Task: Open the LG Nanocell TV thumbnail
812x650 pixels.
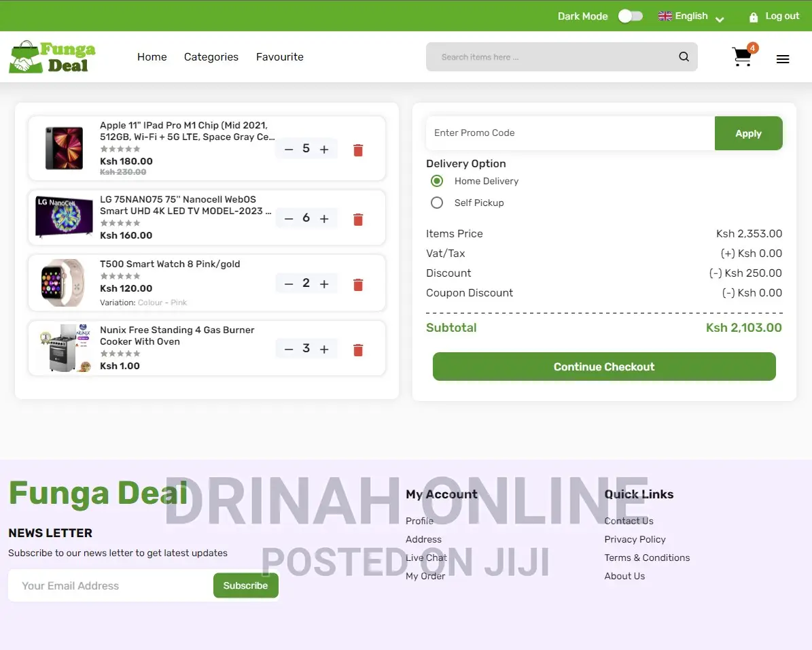Action: (65, 217)
